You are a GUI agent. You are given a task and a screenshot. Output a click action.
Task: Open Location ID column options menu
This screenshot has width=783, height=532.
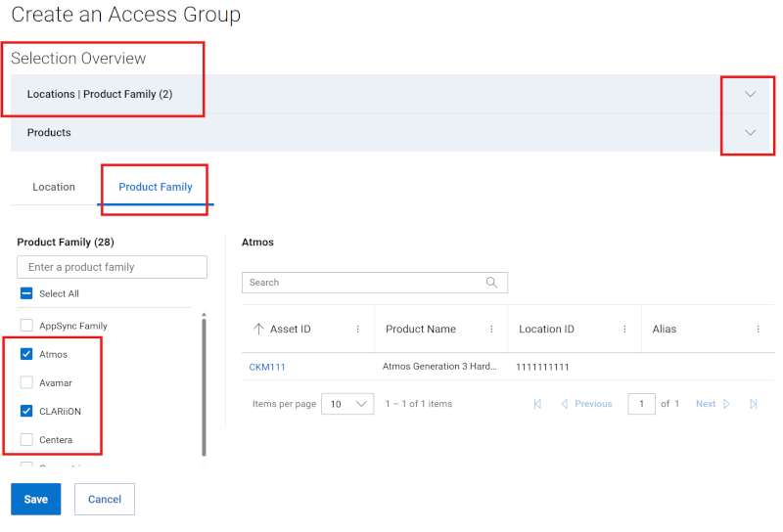point(624,330)
